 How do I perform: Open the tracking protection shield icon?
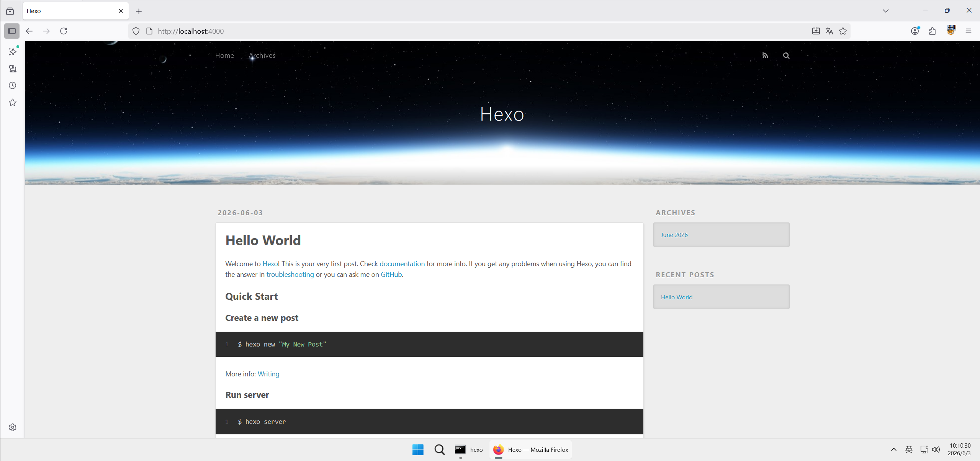click(x=136, y=31)
